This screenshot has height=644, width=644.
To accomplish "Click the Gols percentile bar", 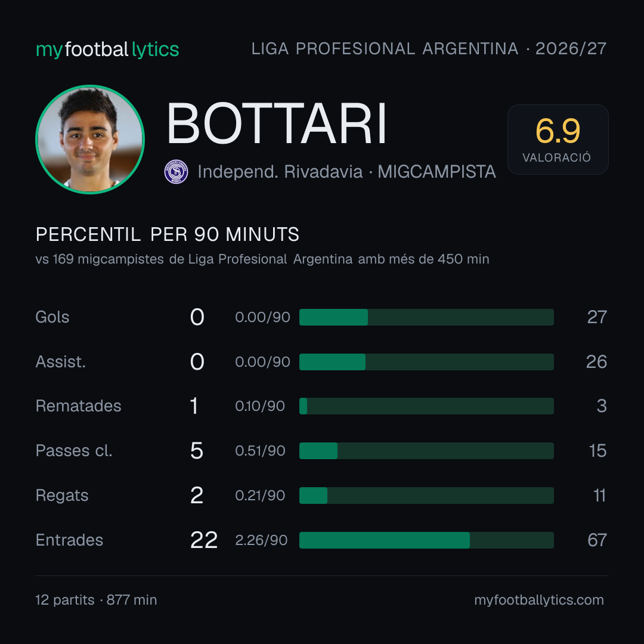I will click(x=426, y=317).
